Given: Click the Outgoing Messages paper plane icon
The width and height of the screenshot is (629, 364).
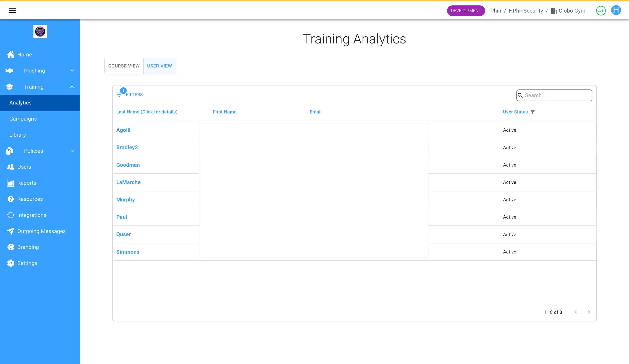Looking at the screenshot, I should (10, 231).
